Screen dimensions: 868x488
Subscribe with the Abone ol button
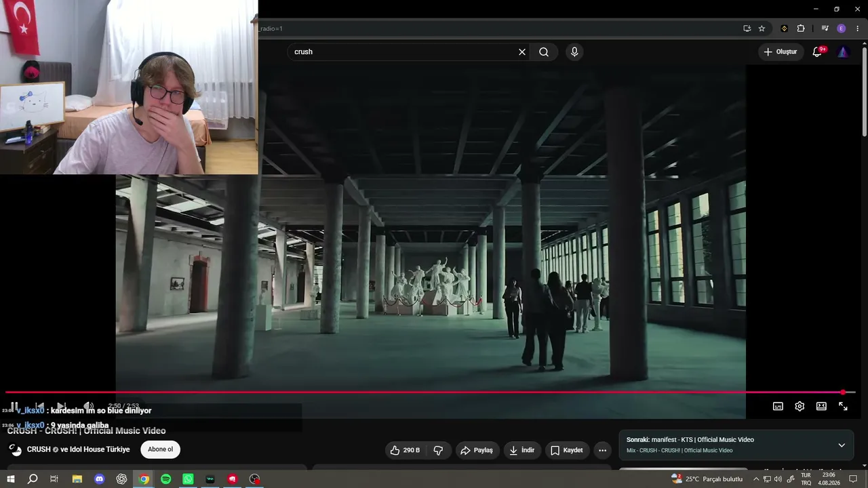(x=161, y=449)
